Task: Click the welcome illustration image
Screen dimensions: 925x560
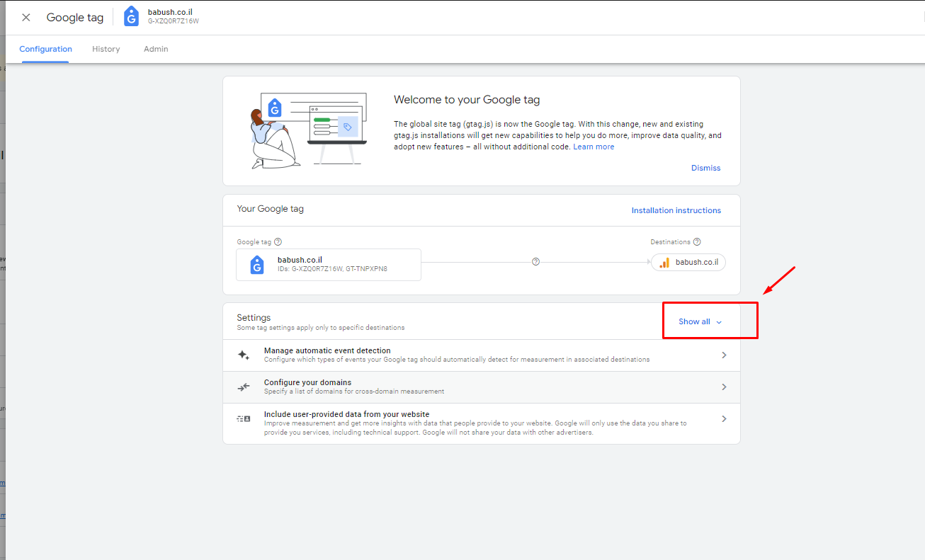Action: click(x=310, y=131)
